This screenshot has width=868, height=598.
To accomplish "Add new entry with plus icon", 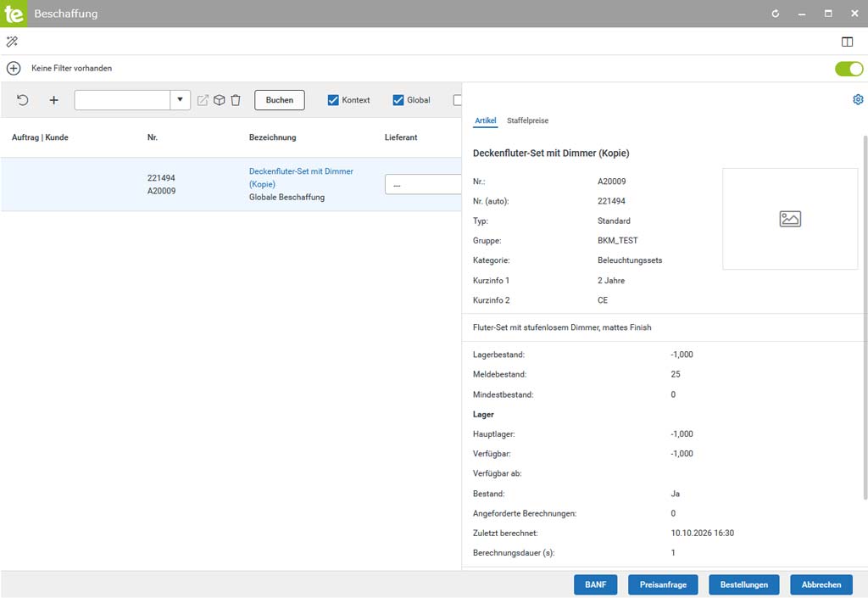I will coord(53,100).
